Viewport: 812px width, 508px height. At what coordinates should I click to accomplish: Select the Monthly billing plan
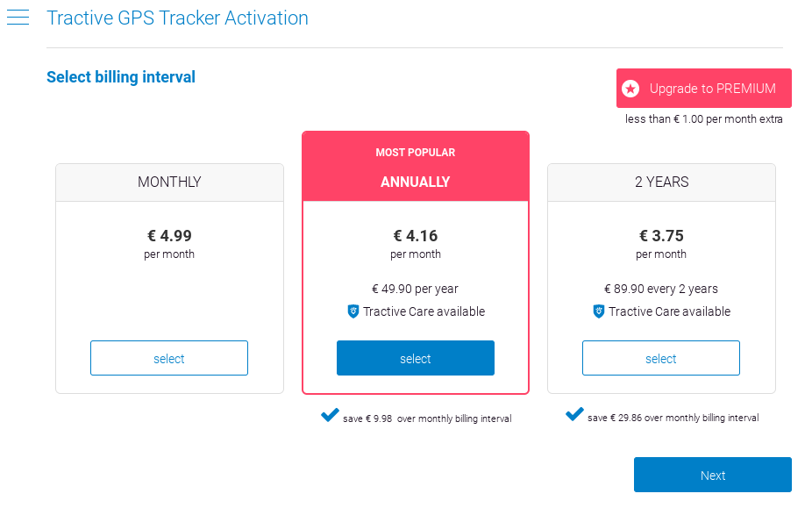(169, 358)
